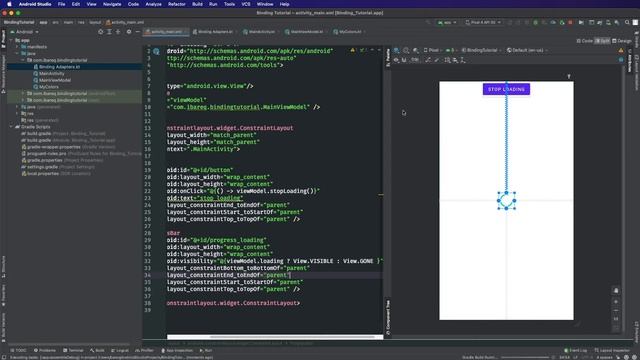640x360 pixels.
Task: Click the Apple menu icon
Action: coord(9,4)
